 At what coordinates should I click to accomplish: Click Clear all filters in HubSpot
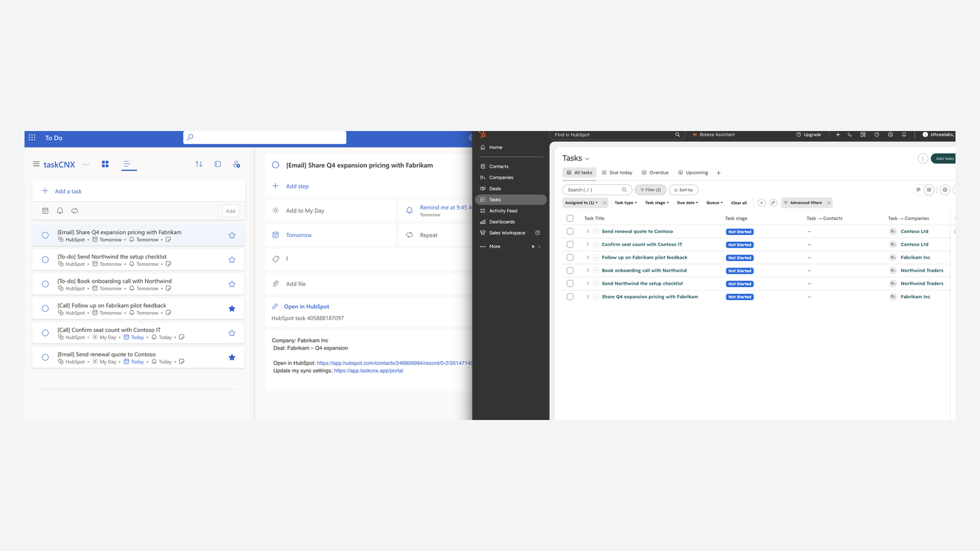click(739, 203)
